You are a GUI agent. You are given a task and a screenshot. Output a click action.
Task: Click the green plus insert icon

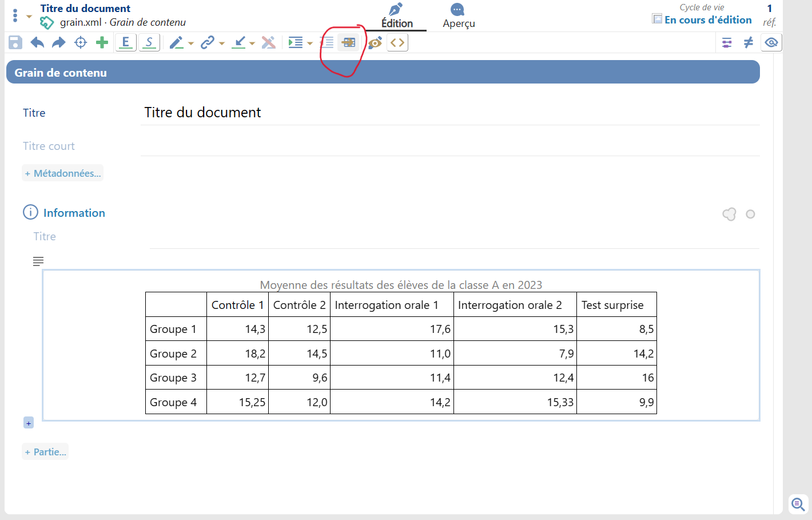click(x=102, y=42)
